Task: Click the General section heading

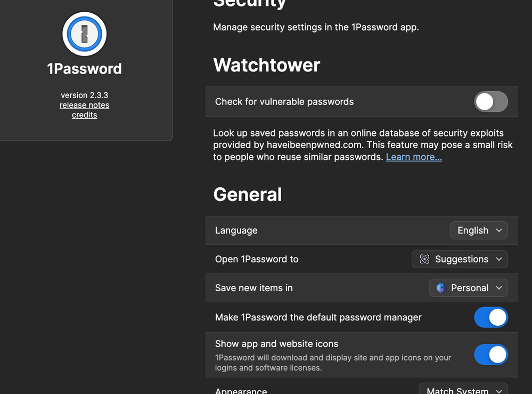Action: (x=248, y=194)
